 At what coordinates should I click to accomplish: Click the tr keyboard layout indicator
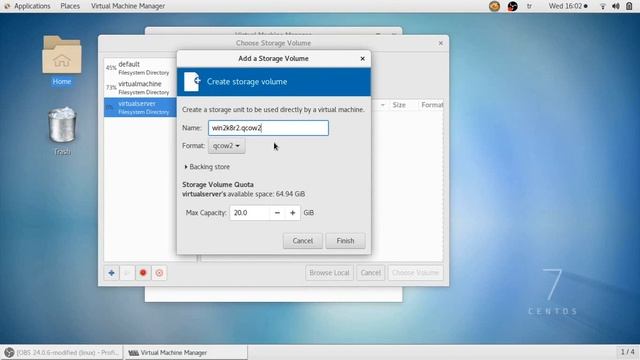(x=529, y=6)
